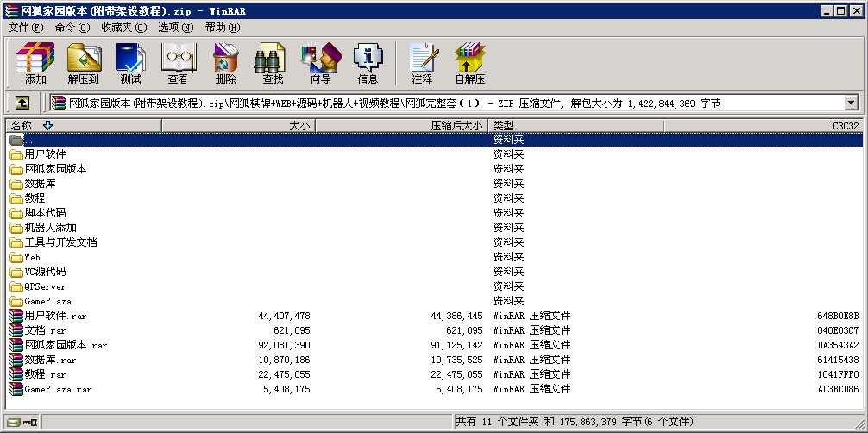Click the 测试 (Test) toolbar icon
Viewport: 868px width, 433px height.
click(x=130, y=57)
